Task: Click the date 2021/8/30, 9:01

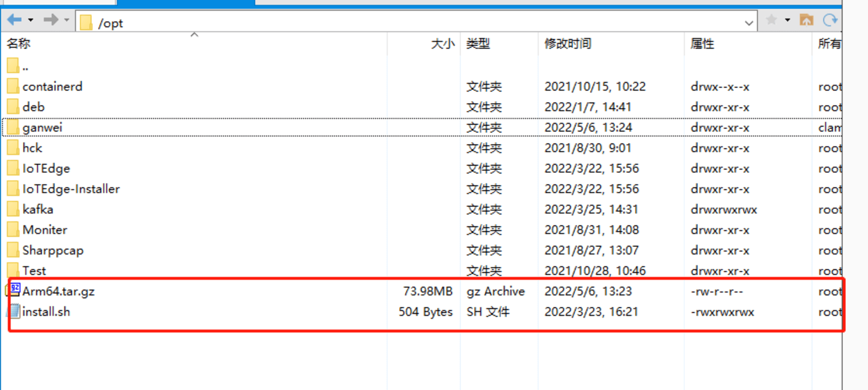Action: point(588,148)
